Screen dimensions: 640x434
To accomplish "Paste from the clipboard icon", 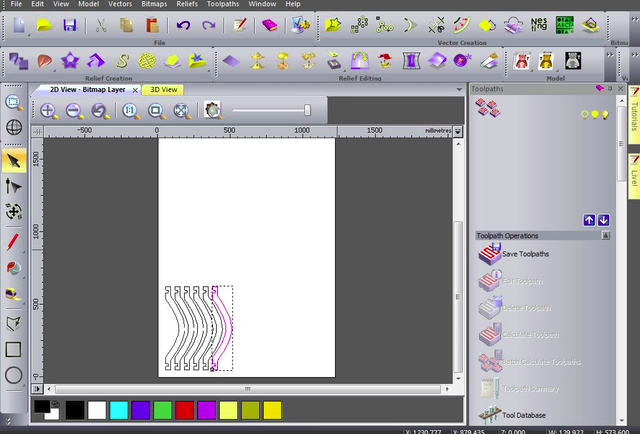I will 152,25.
